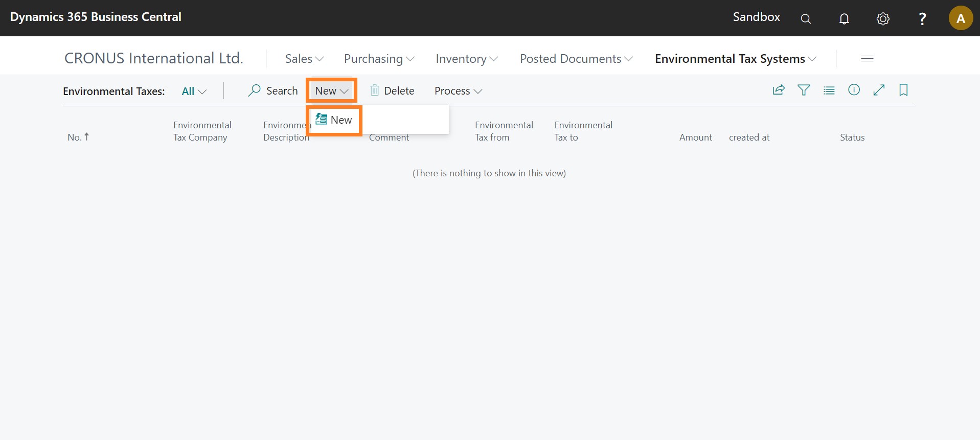Screen dimensions: 980x440
Task: Choose New from the open dropdown menu
Action: click(335, 120)
